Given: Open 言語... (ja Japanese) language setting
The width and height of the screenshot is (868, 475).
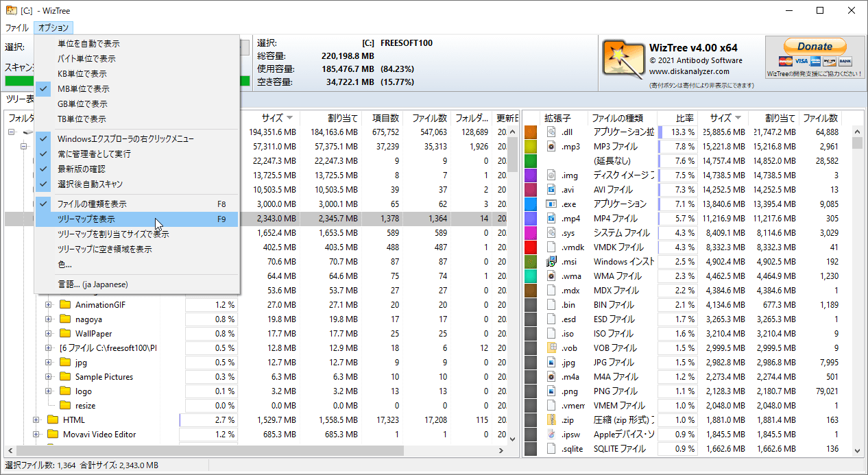Looking at the screenshot, I should (137, 284).
